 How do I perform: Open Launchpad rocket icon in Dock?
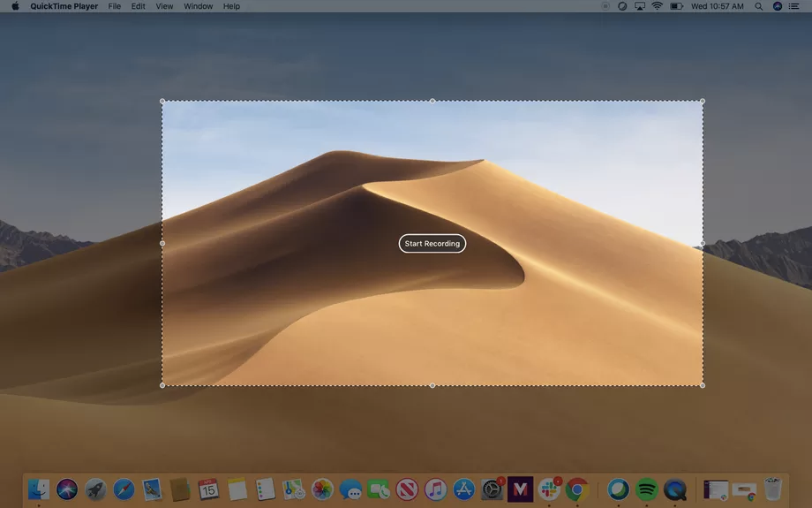(x=95, y=489)
